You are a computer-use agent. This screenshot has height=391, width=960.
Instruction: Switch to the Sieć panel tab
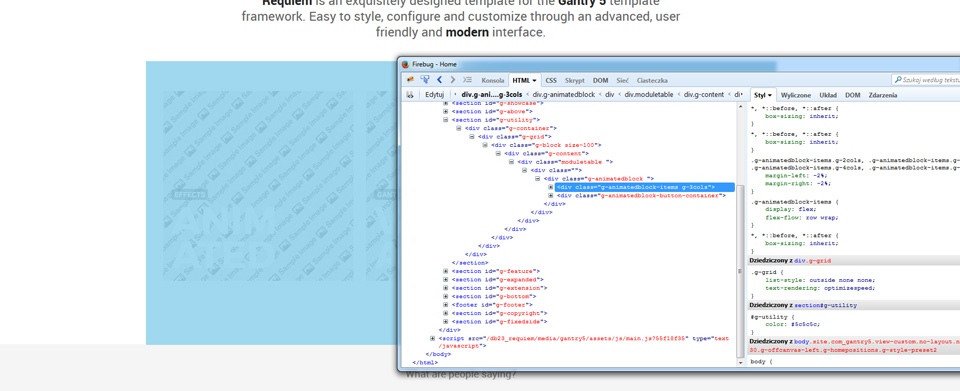[622, 80]
